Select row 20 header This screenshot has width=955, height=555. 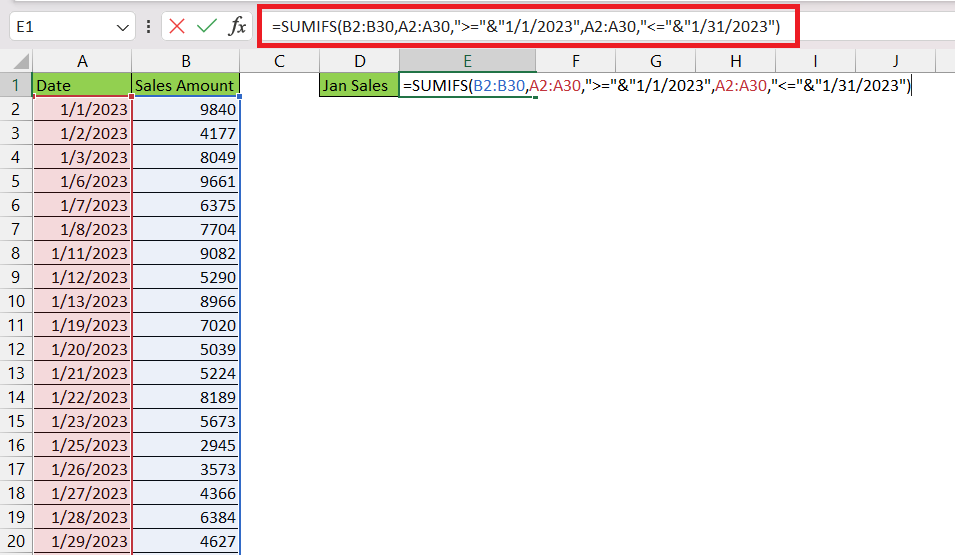click(x=16, y=541)
